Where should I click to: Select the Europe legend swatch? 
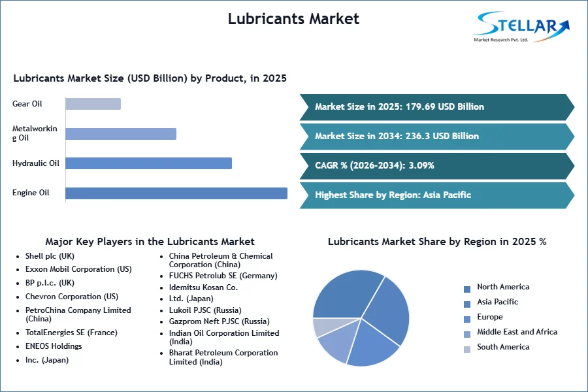[x=467, y=319]
